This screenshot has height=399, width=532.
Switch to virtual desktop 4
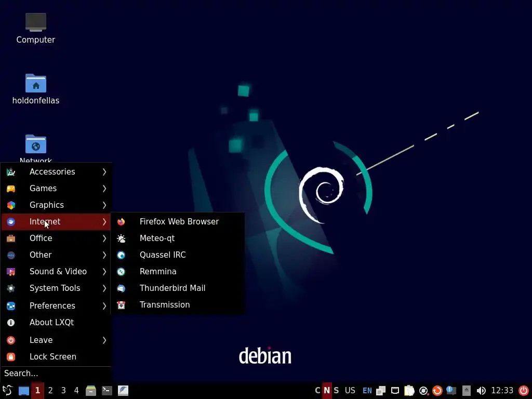pyautogui.click(x=76, y=391)
